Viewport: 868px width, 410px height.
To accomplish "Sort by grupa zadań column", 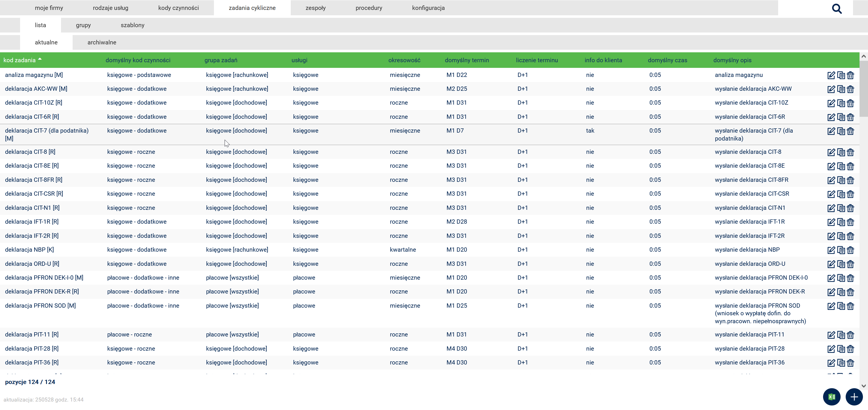I will click(x=221, y=60).
